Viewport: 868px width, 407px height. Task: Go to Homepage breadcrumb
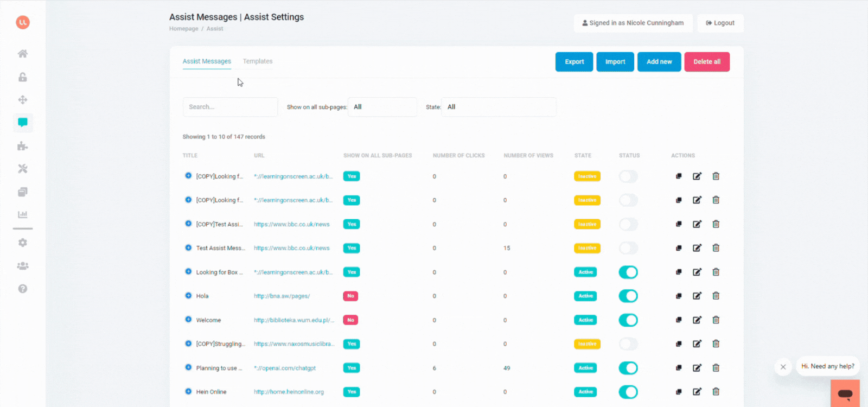pos(184,29)
